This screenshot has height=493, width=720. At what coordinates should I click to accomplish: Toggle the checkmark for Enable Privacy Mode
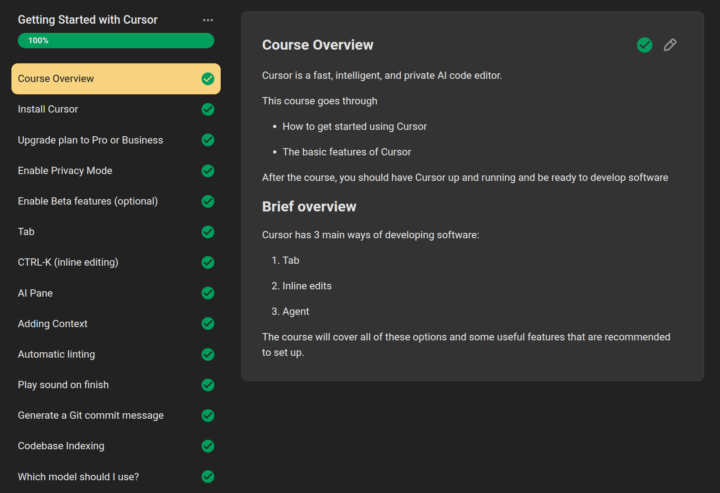point(208,171)
